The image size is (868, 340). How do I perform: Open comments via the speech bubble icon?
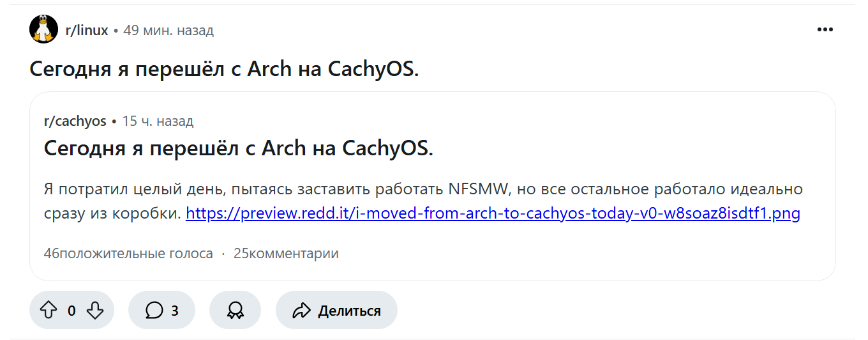[x=154, y=311]
